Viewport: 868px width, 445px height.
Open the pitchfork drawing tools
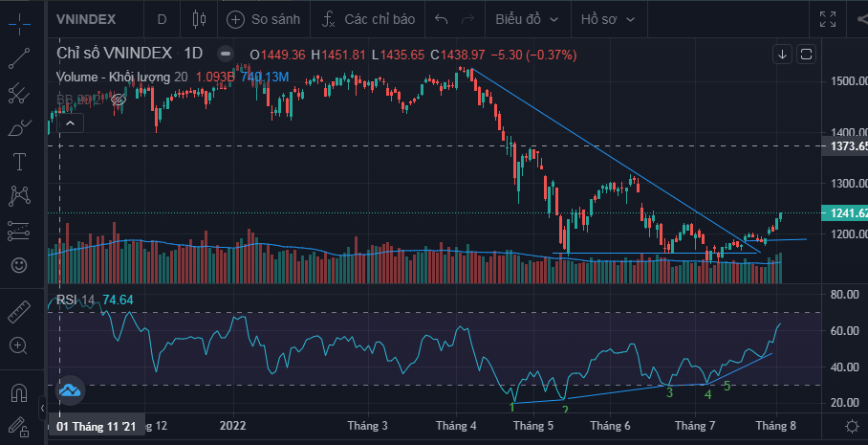click(x=19, y=94)
